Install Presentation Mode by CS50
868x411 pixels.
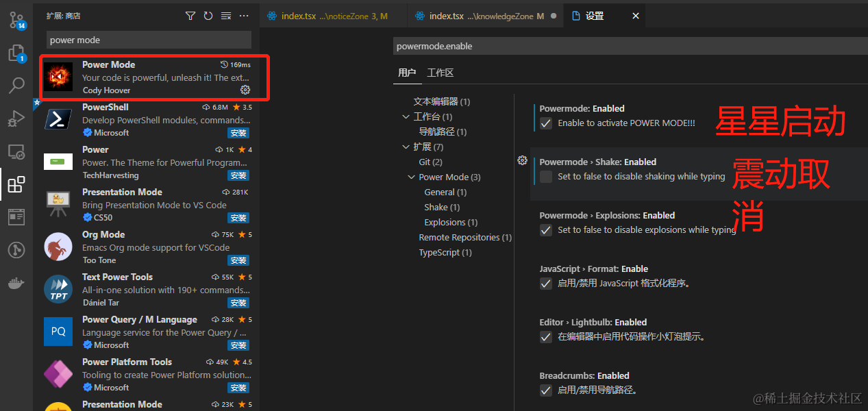click(238, 218)
